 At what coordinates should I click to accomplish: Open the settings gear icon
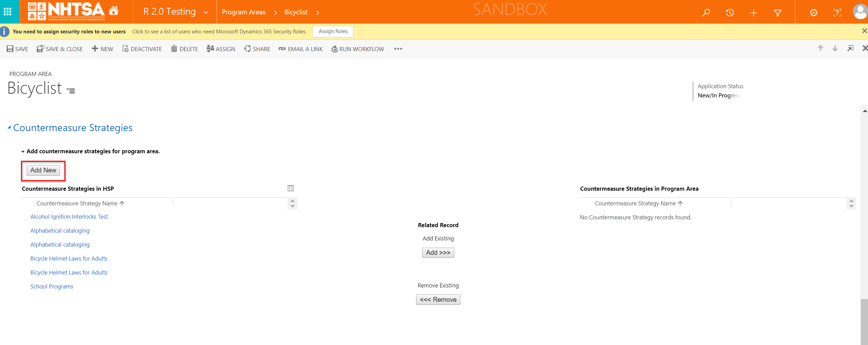tap(814, 13)
